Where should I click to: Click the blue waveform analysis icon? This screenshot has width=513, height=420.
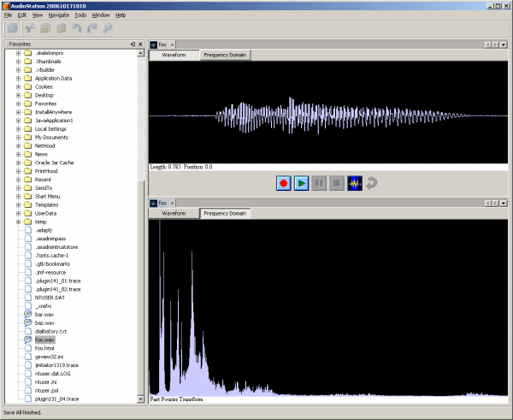coord(355,182)
